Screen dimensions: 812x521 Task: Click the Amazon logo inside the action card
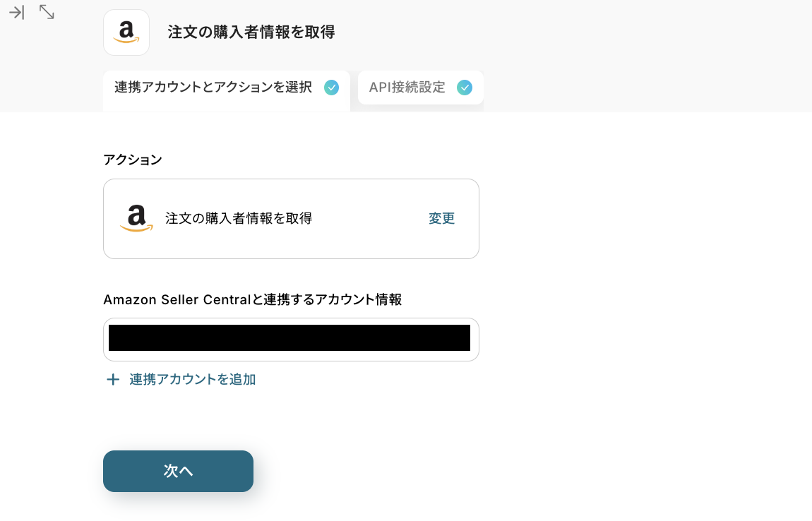136,218
